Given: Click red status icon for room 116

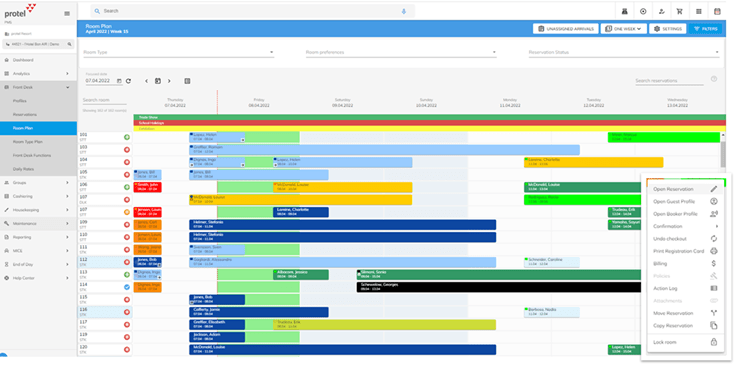Looking at the screenshot, I should (x=127, y=312).
